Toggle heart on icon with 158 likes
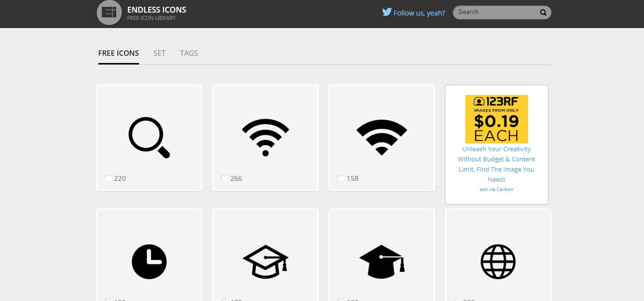The image size is (644, 301). 341,178
